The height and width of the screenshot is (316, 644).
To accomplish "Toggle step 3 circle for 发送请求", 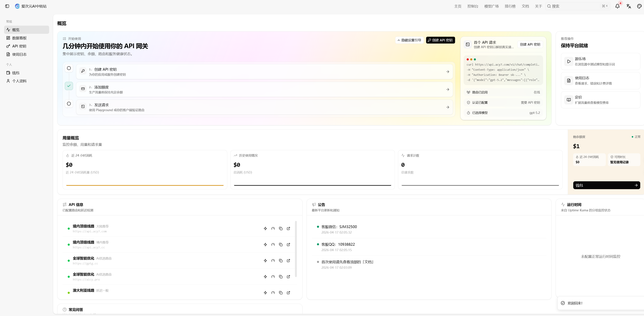I will click(x=69, y=104).
